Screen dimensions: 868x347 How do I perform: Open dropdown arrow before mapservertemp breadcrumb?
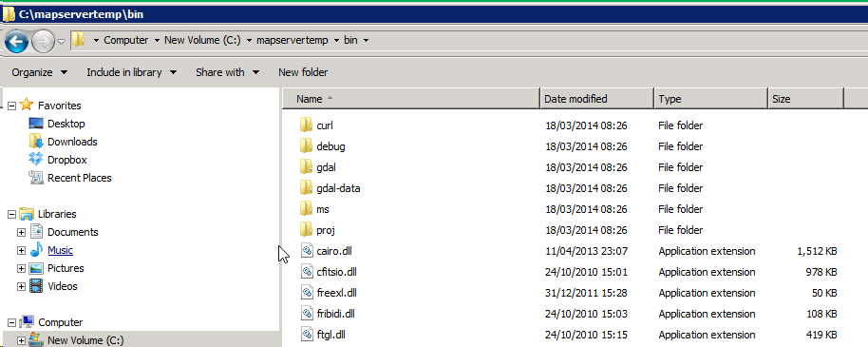pyautogui.click(x=249, y=41)
